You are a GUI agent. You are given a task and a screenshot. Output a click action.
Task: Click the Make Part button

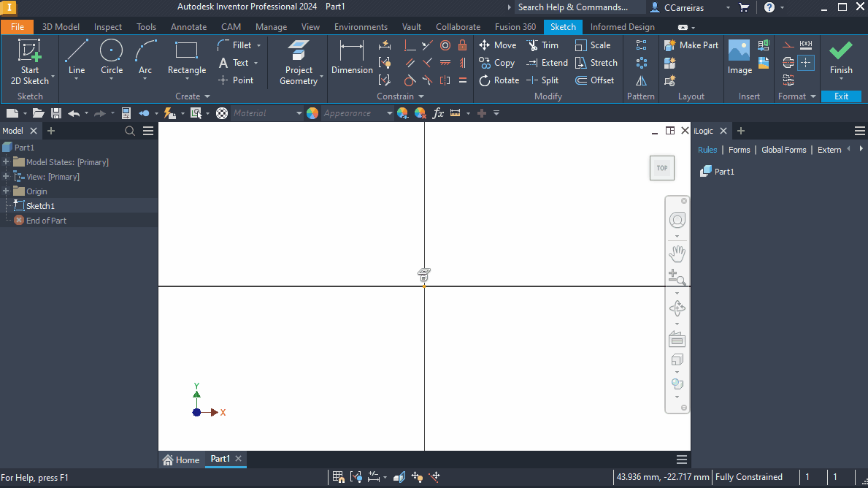pyautogui.click(x=691, y=45)
